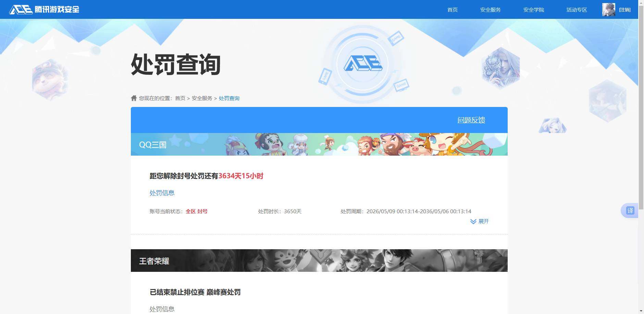Click the floating 译 translate icon

tap(630, 210)
